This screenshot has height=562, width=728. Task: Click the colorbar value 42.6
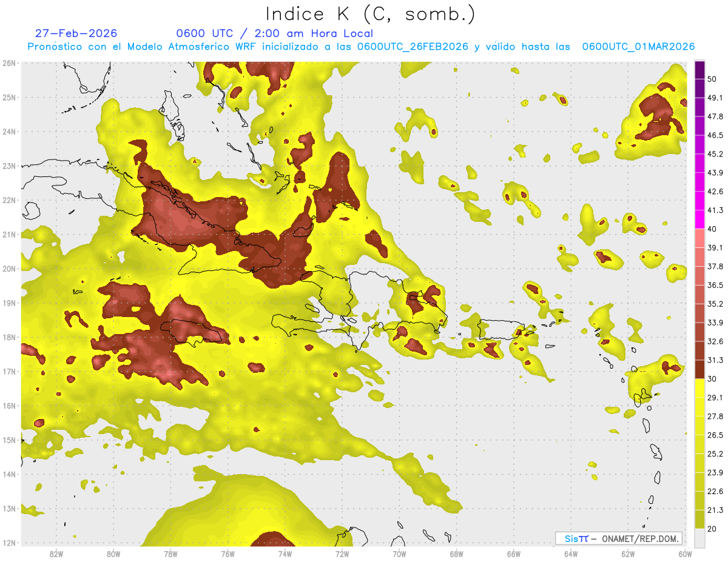pyautogui.click(x=715, y=192)
